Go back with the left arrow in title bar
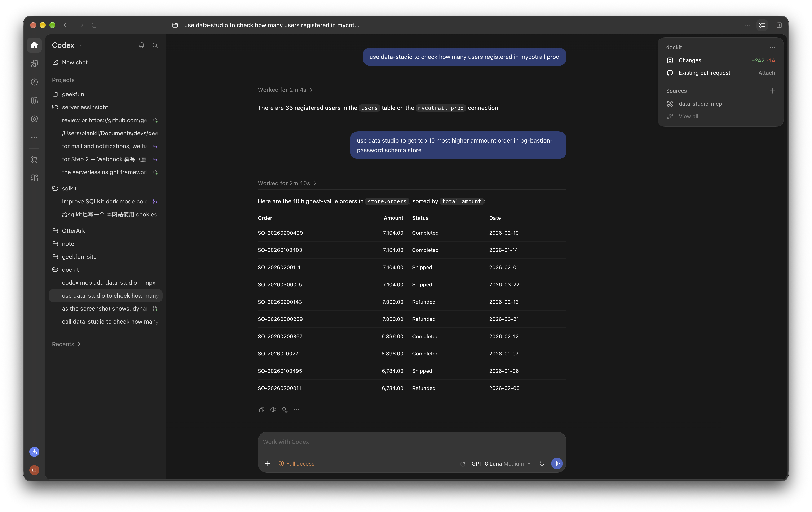The image size is (812, 512). coord(66,25)
